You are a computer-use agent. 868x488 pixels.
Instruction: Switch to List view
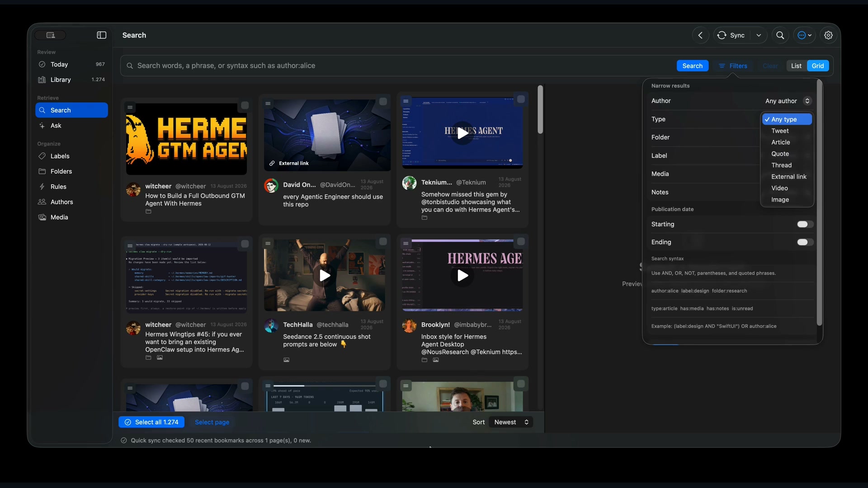(x=796, y=66)
